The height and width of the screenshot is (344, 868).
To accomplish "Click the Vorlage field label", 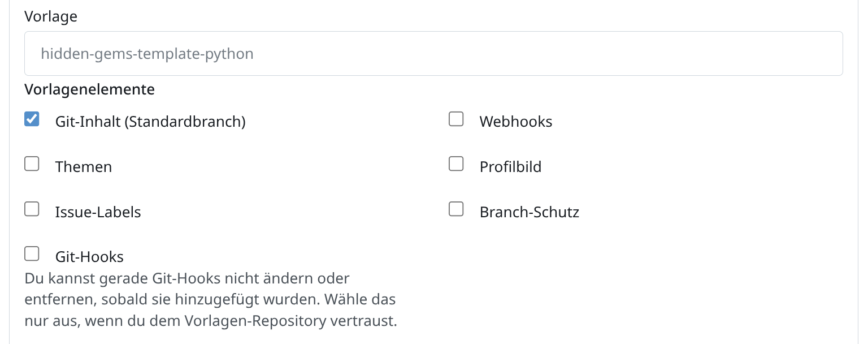I will (51, 16).
